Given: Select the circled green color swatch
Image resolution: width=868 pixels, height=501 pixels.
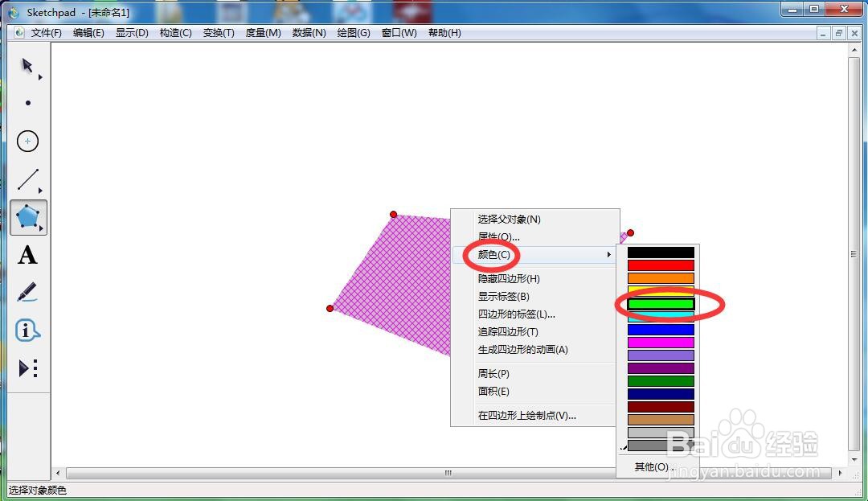Looking at the screenshot, I should click(659, 305).
